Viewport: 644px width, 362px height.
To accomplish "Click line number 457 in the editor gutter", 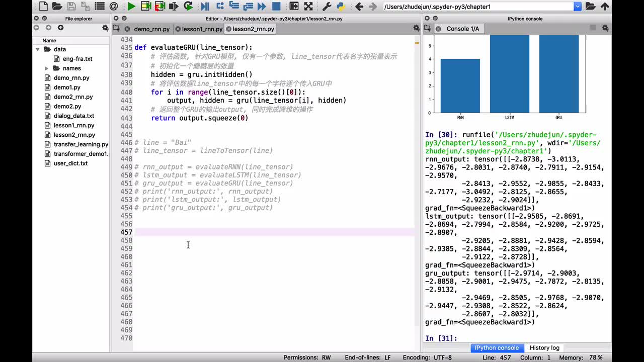I will tap(126, 232).
